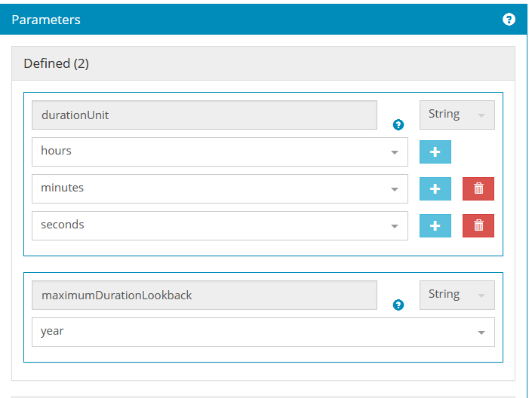Click help icon beside maximumDurationLookback name
Screen dimensions: 532x398
[x=398, y=305]
